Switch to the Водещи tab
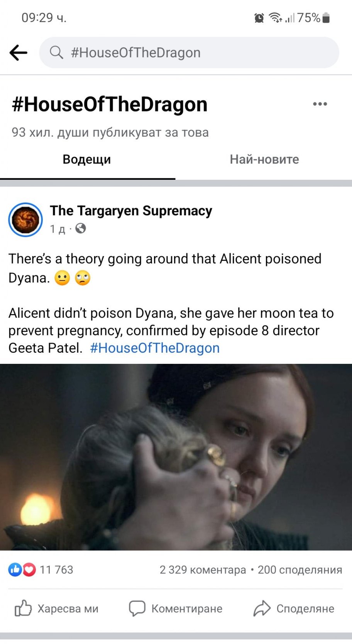352x644 pixels. point(87,159)
